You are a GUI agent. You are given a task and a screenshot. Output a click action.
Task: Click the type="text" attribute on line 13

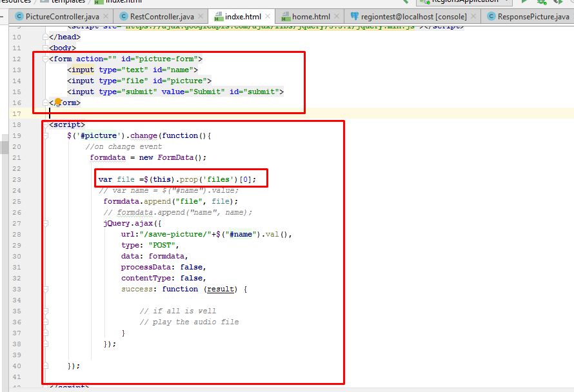coord(123,70)
